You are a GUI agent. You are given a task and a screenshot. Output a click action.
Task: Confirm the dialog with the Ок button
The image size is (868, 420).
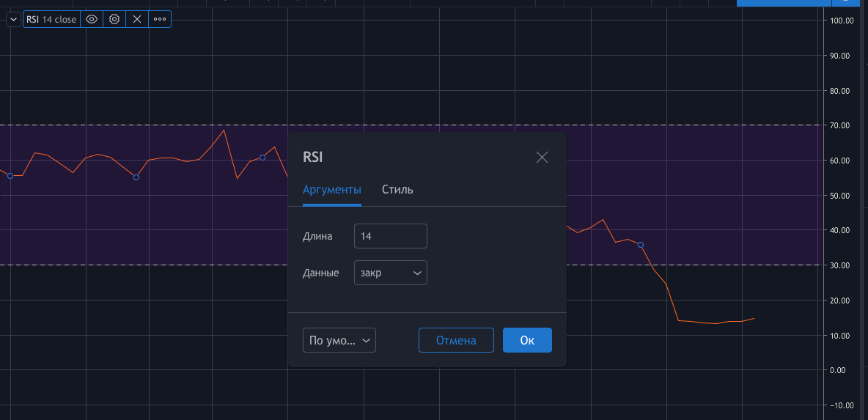[527, 340]
